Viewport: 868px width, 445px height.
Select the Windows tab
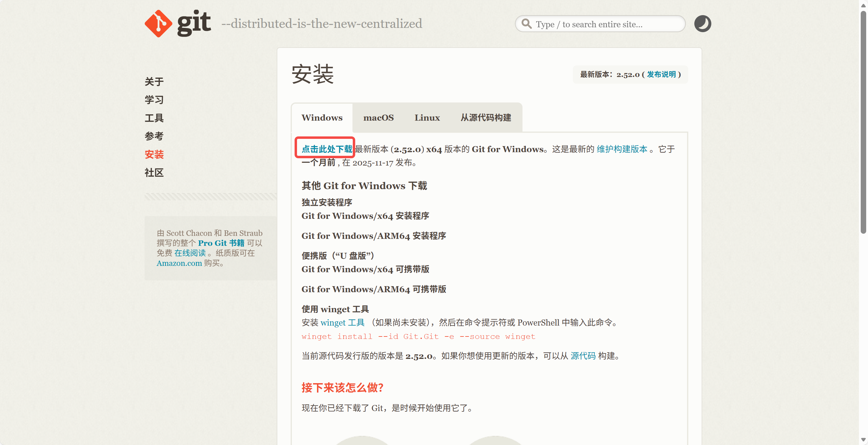point(322,118)
